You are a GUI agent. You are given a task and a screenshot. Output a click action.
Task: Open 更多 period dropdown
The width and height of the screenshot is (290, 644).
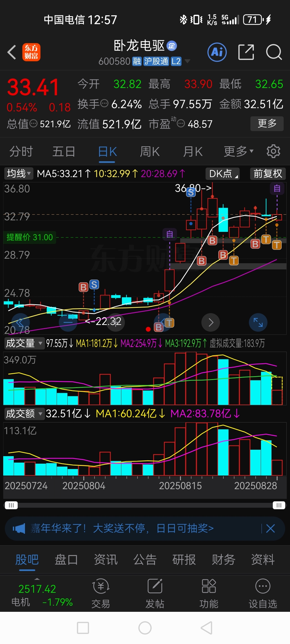238,151
